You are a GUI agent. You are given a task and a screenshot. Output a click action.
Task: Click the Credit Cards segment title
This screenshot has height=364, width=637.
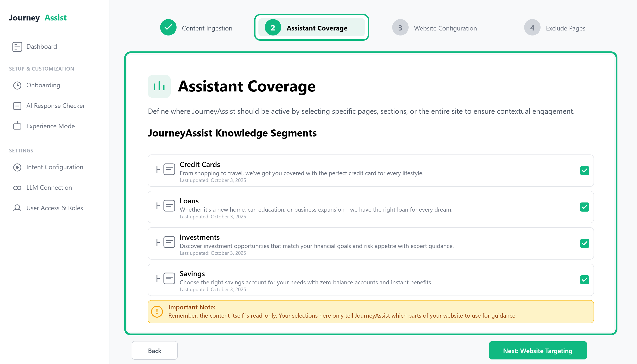(x=200, y=164)
